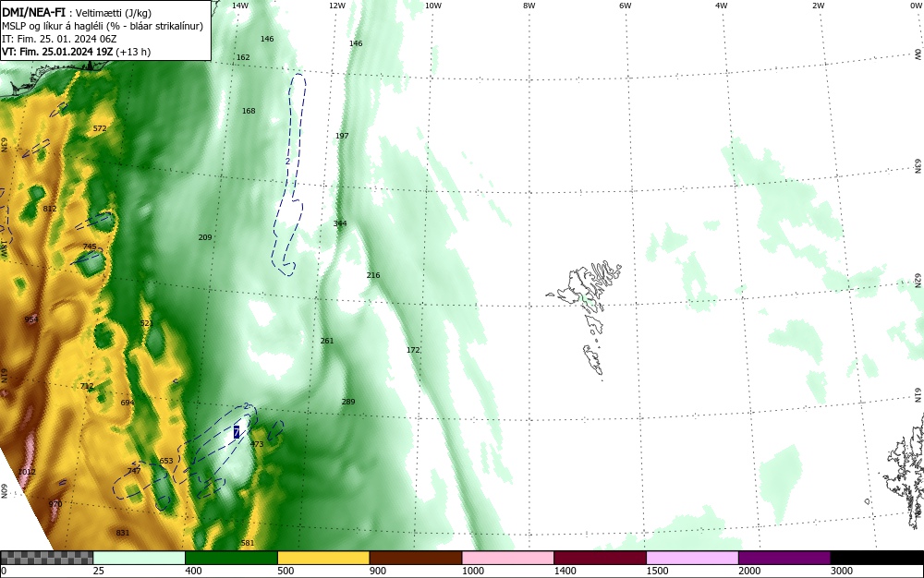Select the 581 value at the bottom

(x=248, y=543)
